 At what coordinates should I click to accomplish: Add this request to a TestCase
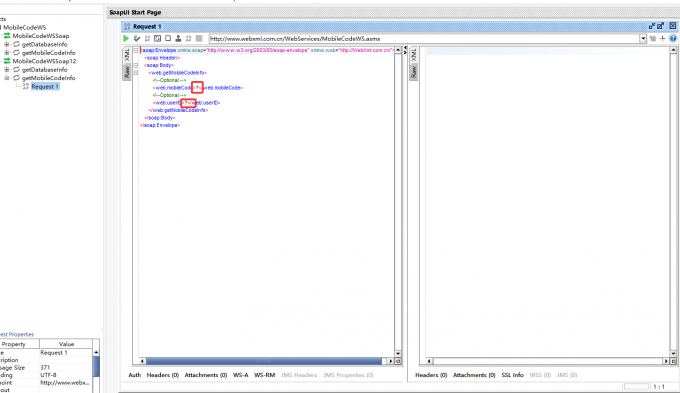(137, 39)
